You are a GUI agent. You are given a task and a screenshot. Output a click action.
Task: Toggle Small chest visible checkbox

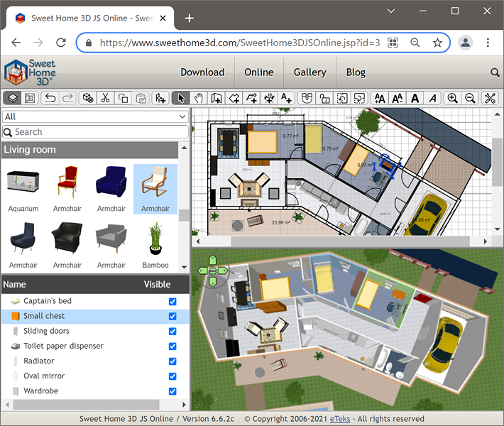pyautogui.click(x=172, y=316)
